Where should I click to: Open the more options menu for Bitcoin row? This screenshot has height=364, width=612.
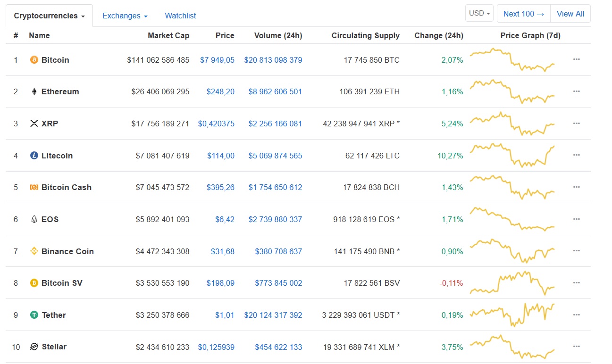coord(576,59)
